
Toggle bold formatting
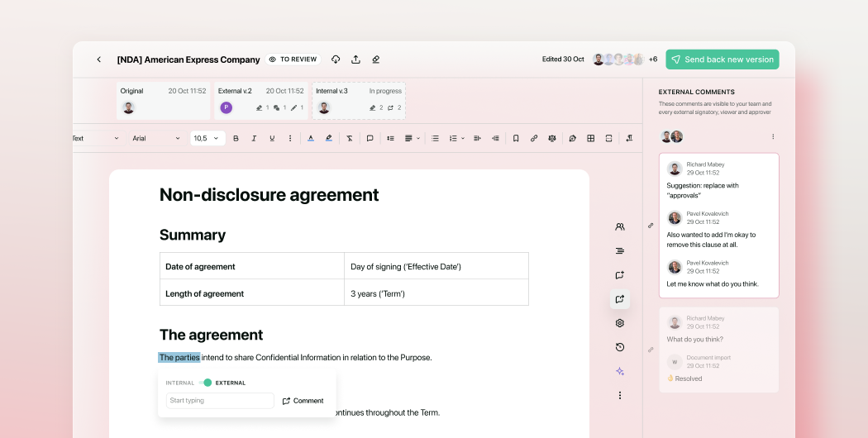(236, 139)
